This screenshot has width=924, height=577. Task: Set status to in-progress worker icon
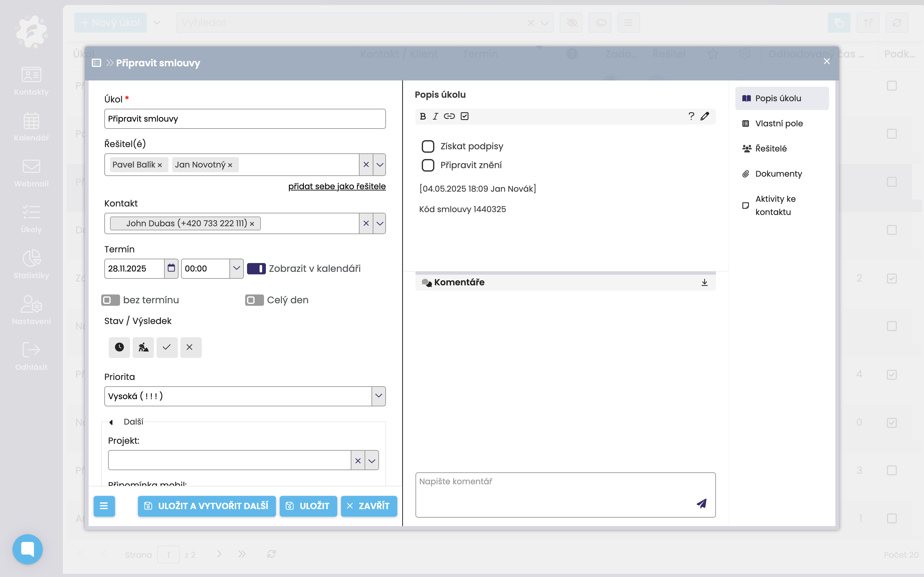pos(143,347)
